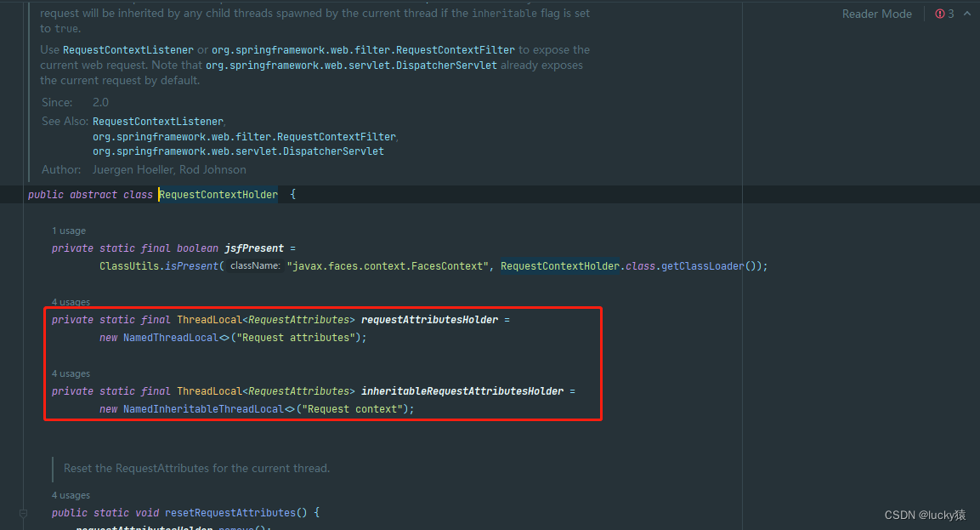
Task: Open DispatcherServlet link under See Also
Action: click(238, 151)
